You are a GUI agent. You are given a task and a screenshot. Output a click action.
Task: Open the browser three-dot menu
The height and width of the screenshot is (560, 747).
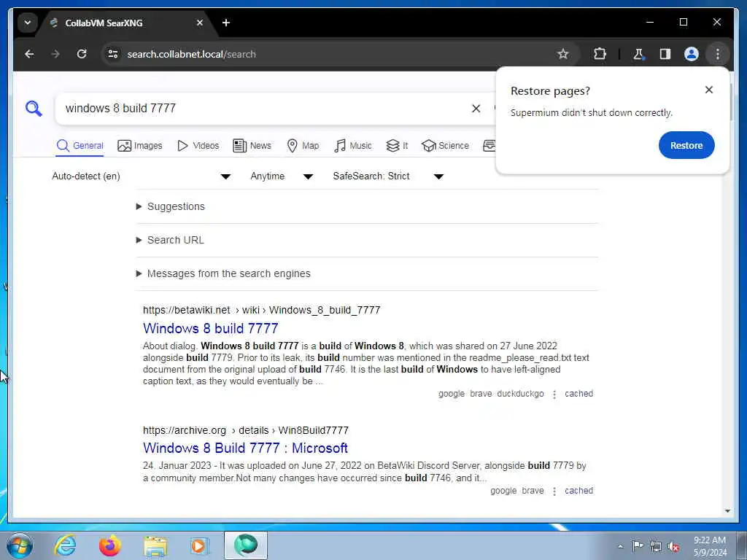pyautogui.click(x=718, y=54)
